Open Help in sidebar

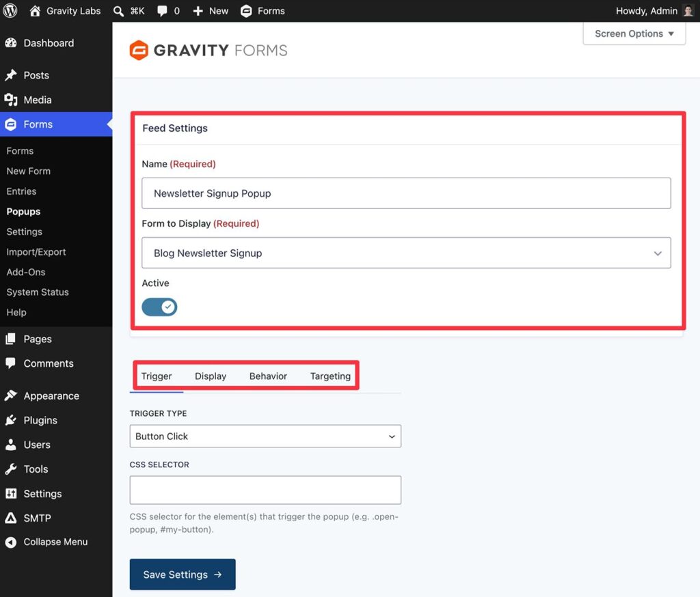16,312
